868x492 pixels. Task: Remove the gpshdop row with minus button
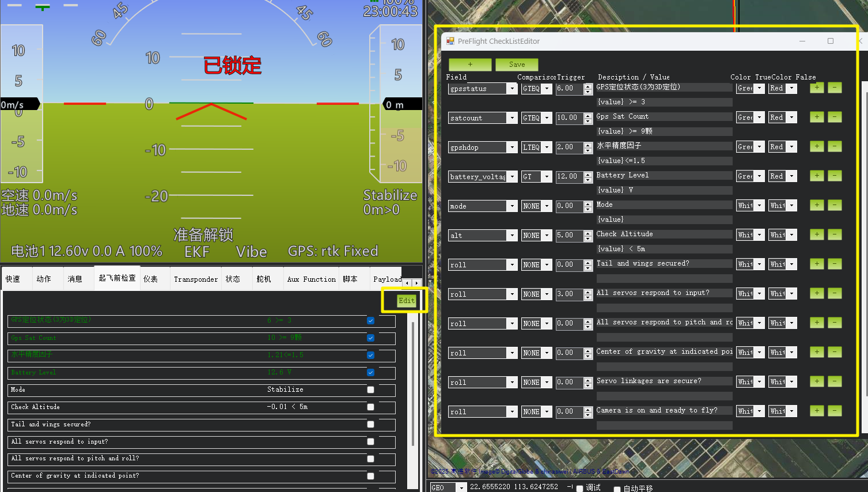tap(835, 146)
